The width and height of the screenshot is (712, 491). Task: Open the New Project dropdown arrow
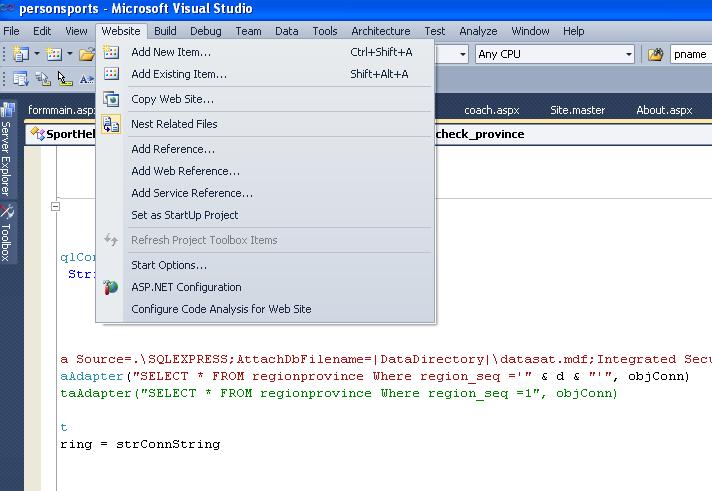coord(36,54)
